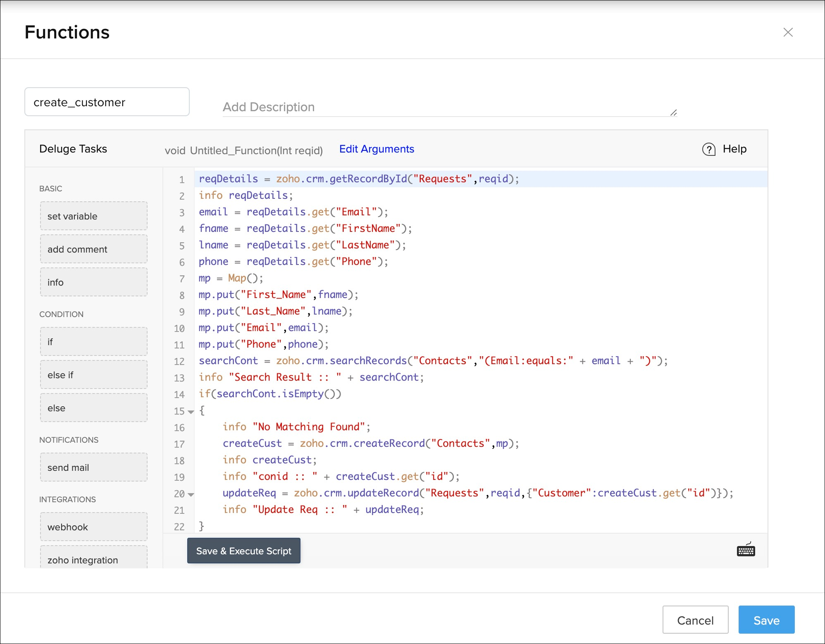Image resolution: width=825 pixels, height=644 pixels.
Task: Select the zoho integration task
Action: coord(94,559)
